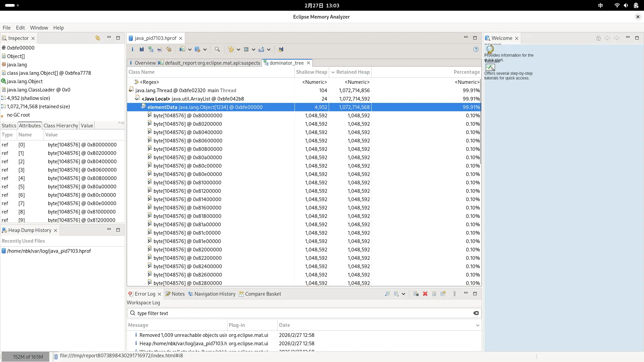The height and width of the screenshot is (362, 644).
Task: Open the thread overview gear icon
Action: pyautogui.click(x=169, y=49)
